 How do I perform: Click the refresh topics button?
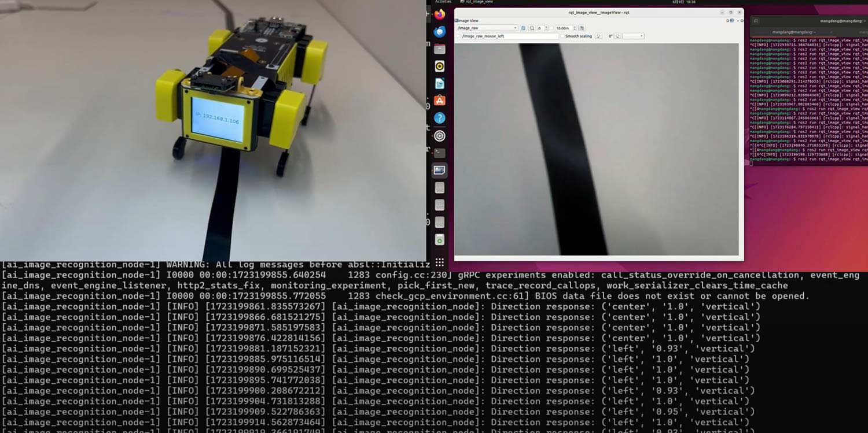point(523,28)
